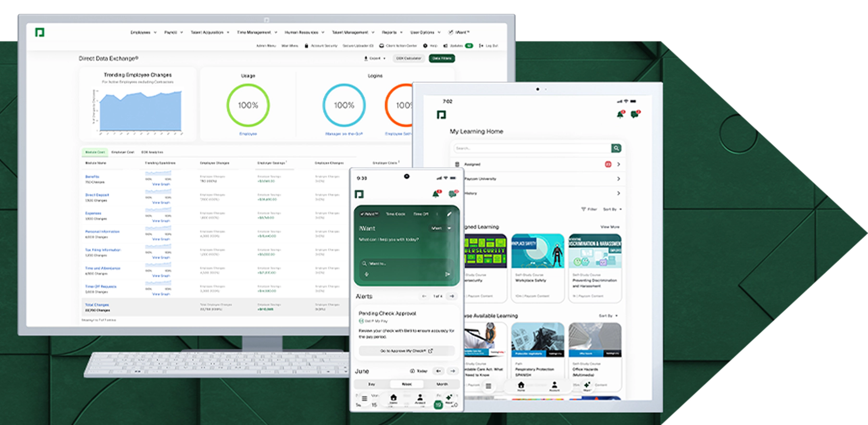Image resolution: width=868 pixels, height=425 pixels.
Task: Click Filter icon on tablet learning page
Action: click(x=583, y=209)
